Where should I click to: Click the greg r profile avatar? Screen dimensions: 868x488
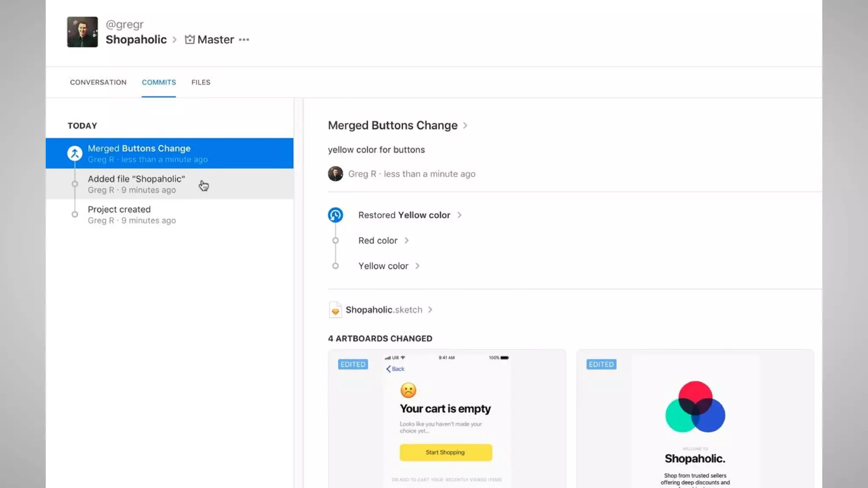(82, 32)
